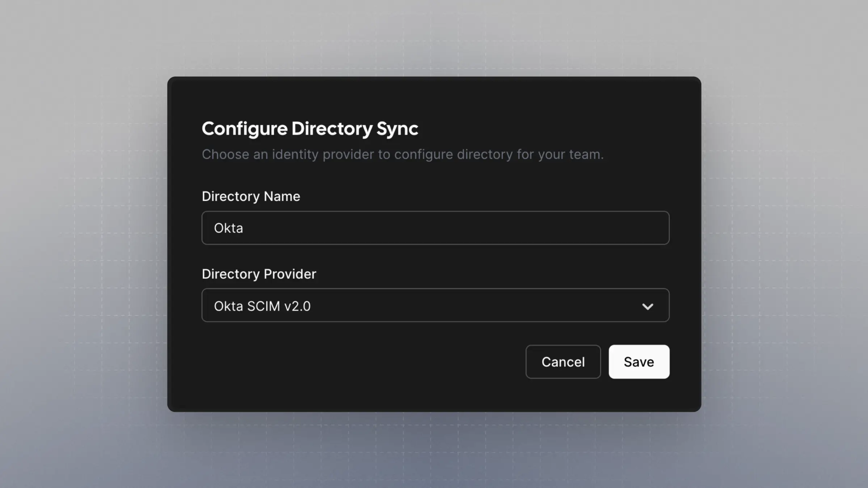Click the Okta SCIM v2.0 selected value
Image resolution: width=868 pixels, height=488 pixels.
pos(262,306)
